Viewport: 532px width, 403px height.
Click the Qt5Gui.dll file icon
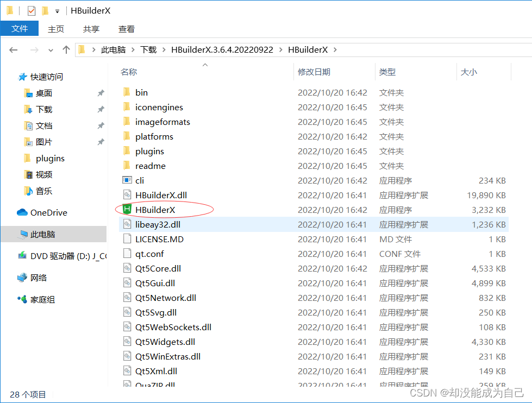[x=127, y=282]
